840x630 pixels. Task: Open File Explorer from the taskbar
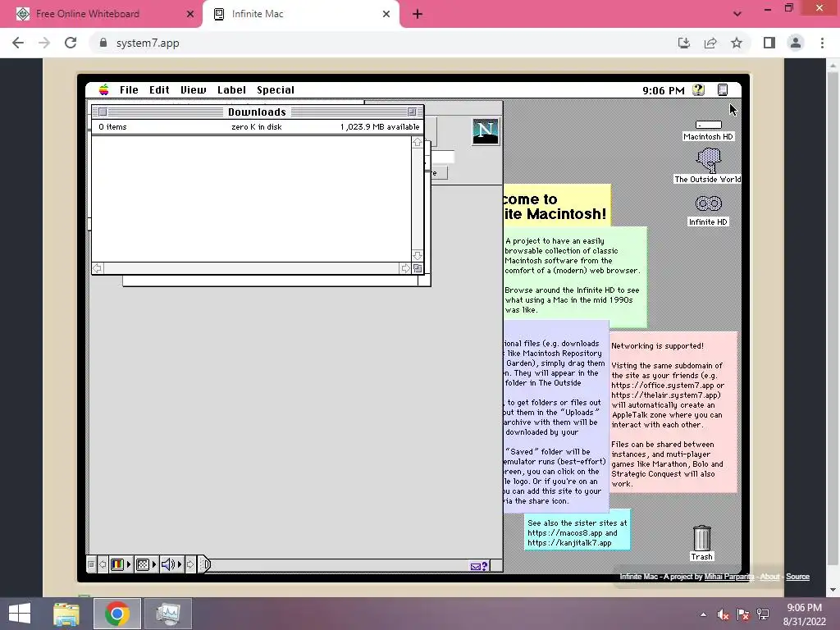pyautogui.click(x=66, y=614)
